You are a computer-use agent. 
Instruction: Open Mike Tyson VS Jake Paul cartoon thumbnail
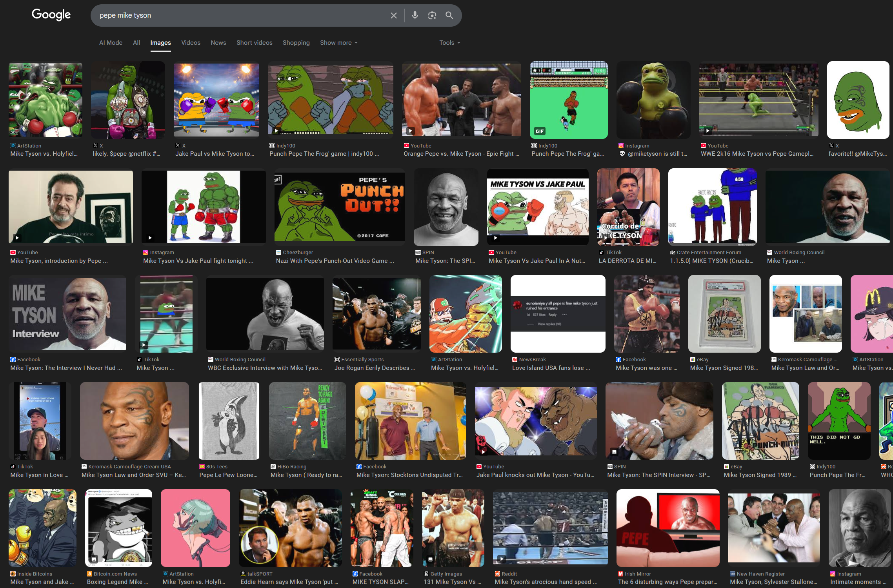(x=537, y=207)
